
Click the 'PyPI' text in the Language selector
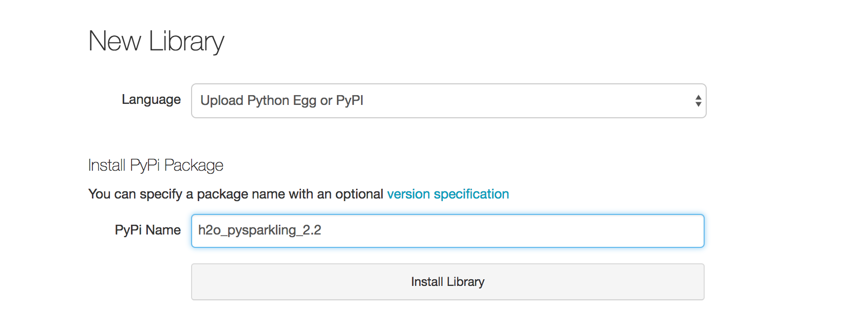pyautogui.click(x=349, y=100)
